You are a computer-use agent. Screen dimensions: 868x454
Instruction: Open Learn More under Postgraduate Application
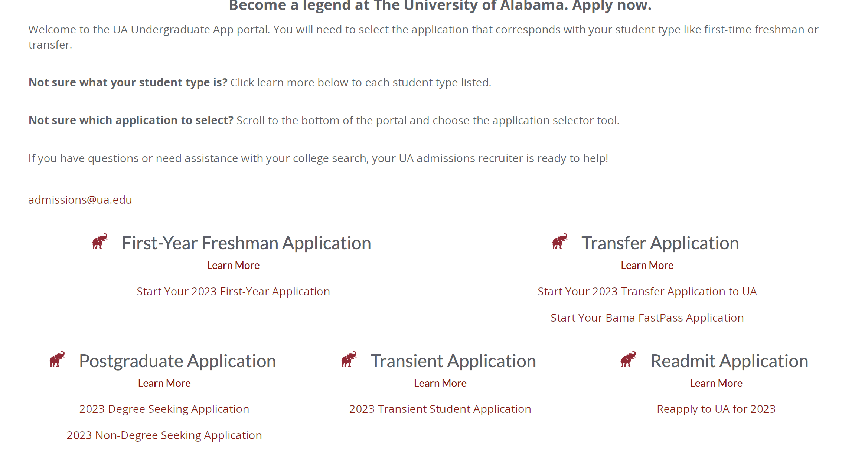(164, 383)
